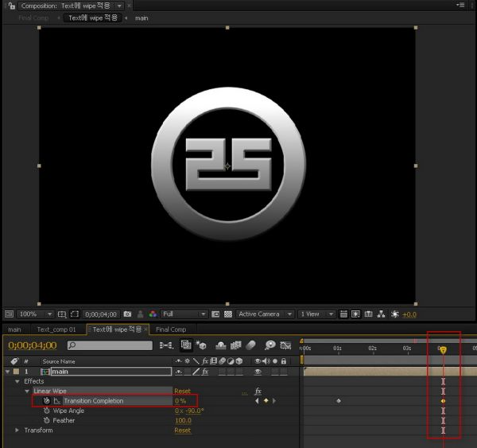Click the Frame Blending filmstrip column icon

tap(214, 361)
